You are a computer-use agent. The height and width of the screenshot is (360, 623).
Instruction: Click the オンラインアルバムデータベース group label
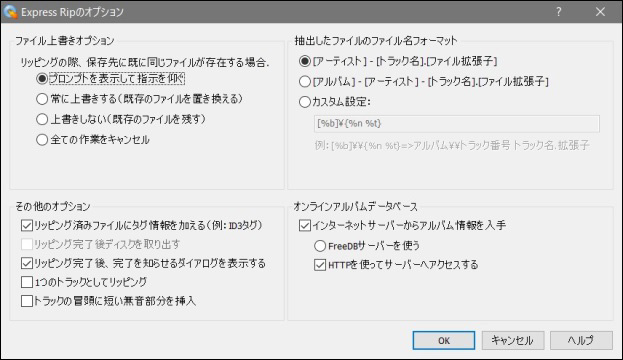(x=356, y=207)
